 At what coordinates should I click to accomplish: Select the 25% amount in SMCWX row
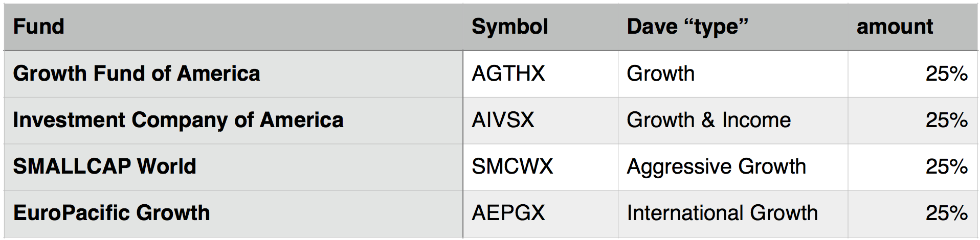click(x=912, y=167)
